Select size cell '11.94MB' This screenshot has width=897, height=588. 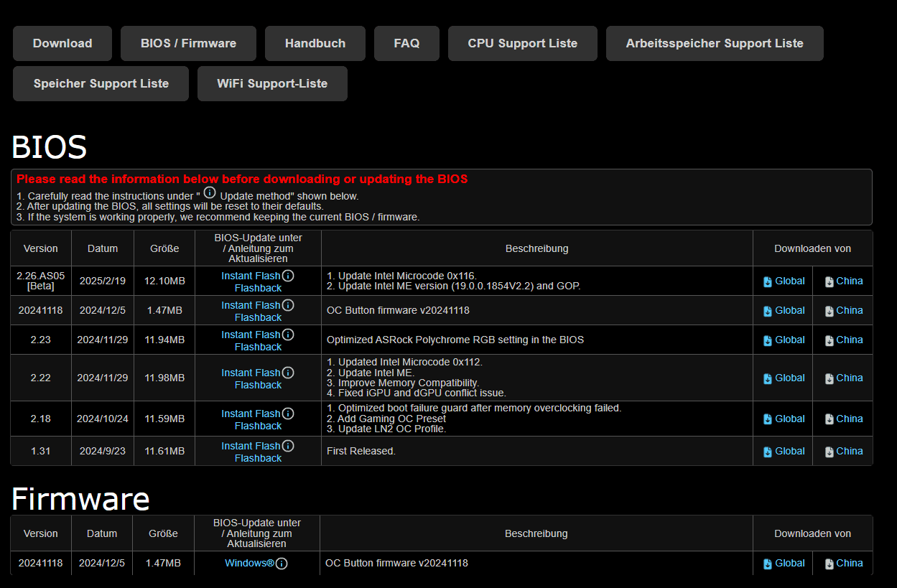tap(164, 340)
